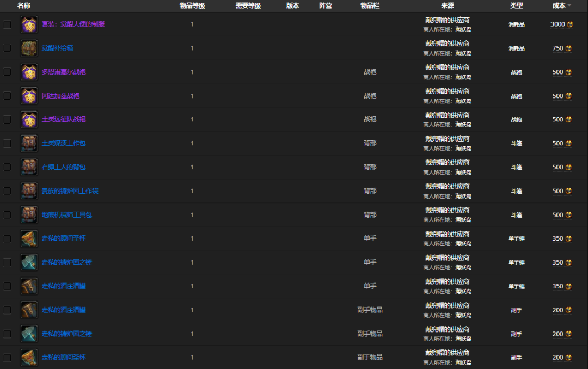Screen dimensions: 588x369
Task: Open 戴兜帽的供应商 in the 觉醒补给箱 row
Action: tap(448, 44)
